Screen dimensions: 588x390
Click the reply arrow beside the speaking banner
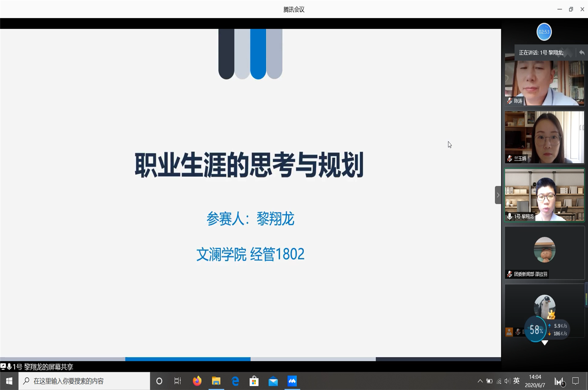click(x=582, y=52)
